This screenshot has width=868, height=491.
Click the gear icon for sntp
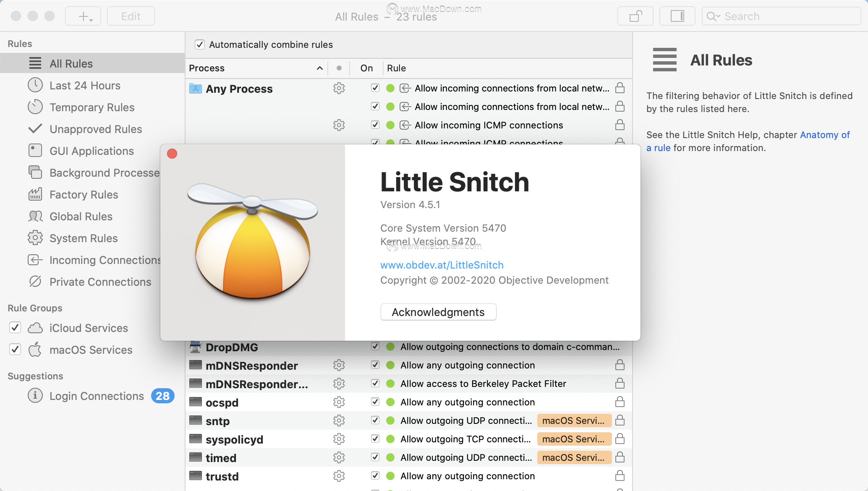tap(339, 420)
